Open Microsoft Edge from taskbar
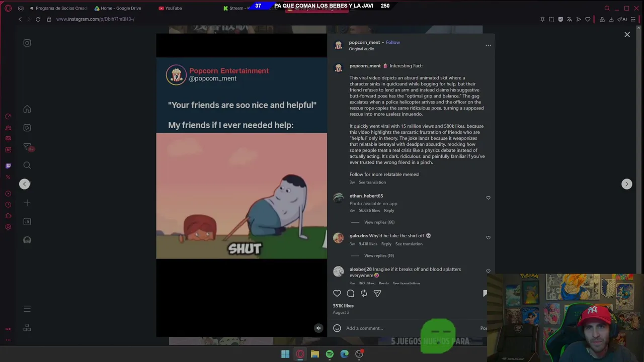 point(345,354)
